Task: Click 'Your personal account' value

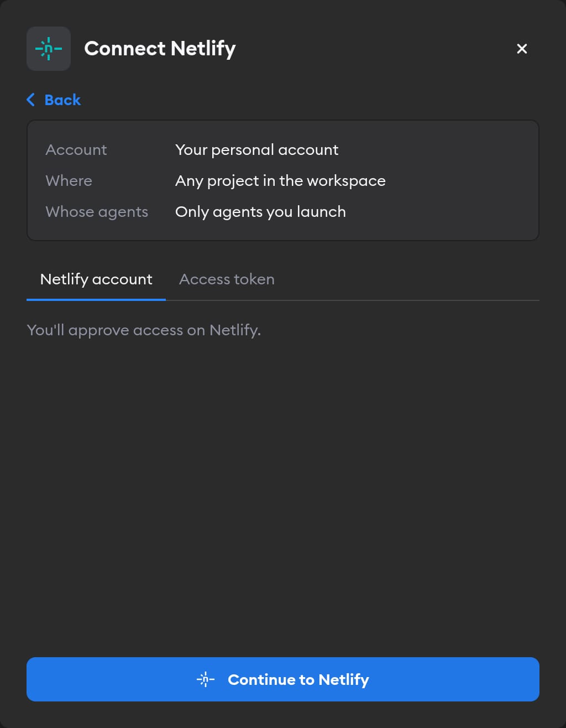Action: tap(257, 150)
